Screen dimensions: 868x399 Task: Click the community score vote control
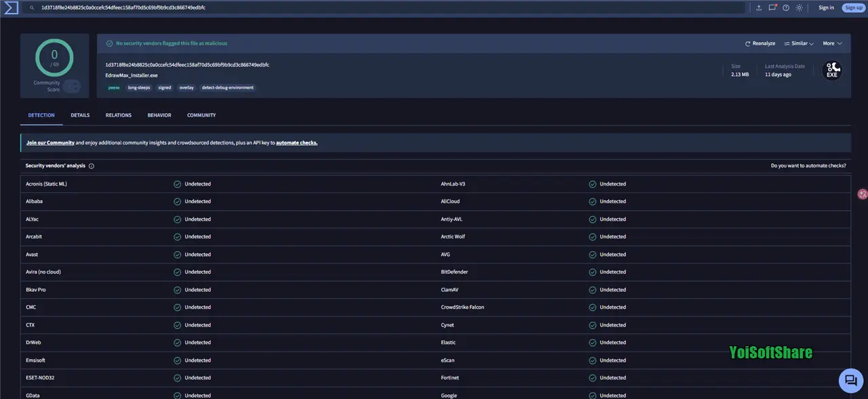click(x=72, y=86)
